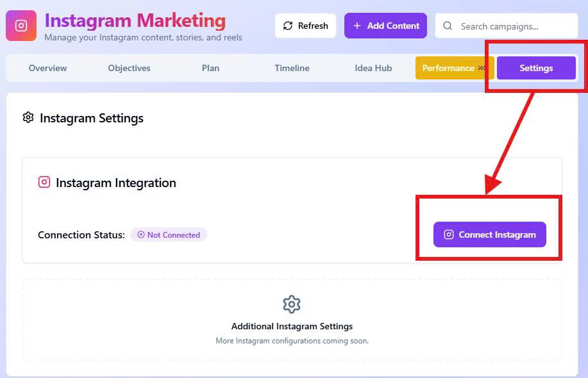
Task: Click the magnifier icon in the search box
Action: [x=448, y=26]
